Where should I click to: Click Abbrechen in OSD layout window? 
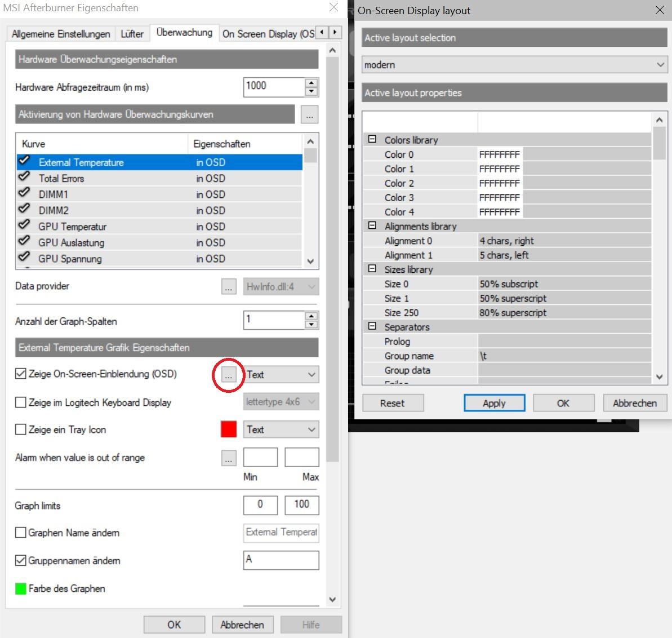point(635,403)
